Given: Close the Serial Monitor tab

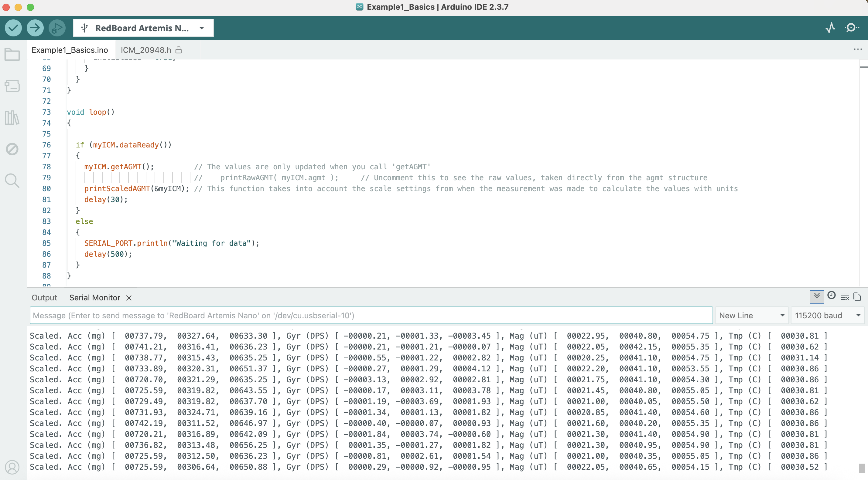Looking at the screenshot, I should click(x=129, y=298).
